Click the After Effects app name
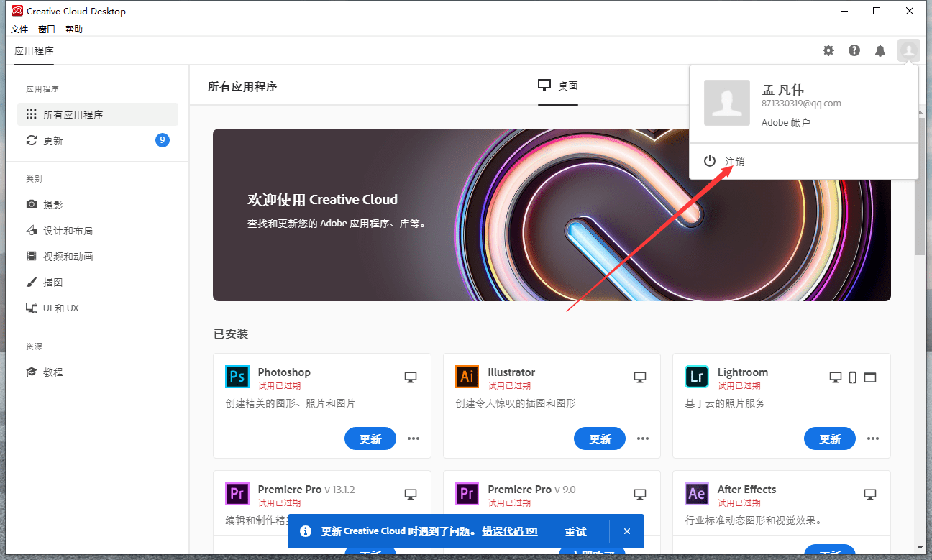Image resolution: width=932 pixels, height=560 pixels. 746,490
